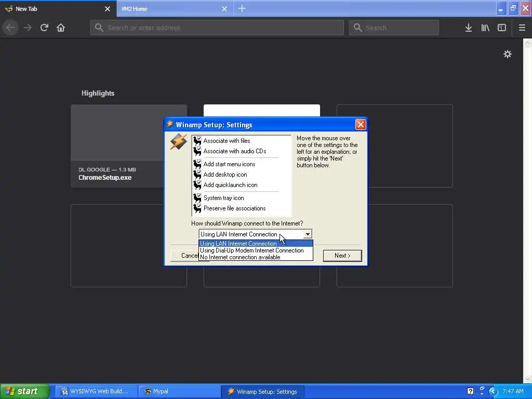The height and width of the screenshot is (399, 532).
Task: Switch to Mypal taskbar item
Action: [x=179, y=391]
